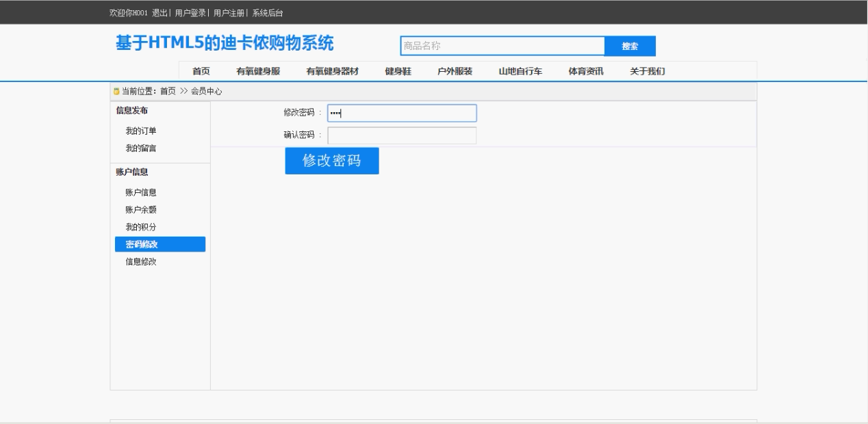This screenshot has height=424, width=868.
Task: Click the 退出 logout link
Action: (x=159, y=13)
